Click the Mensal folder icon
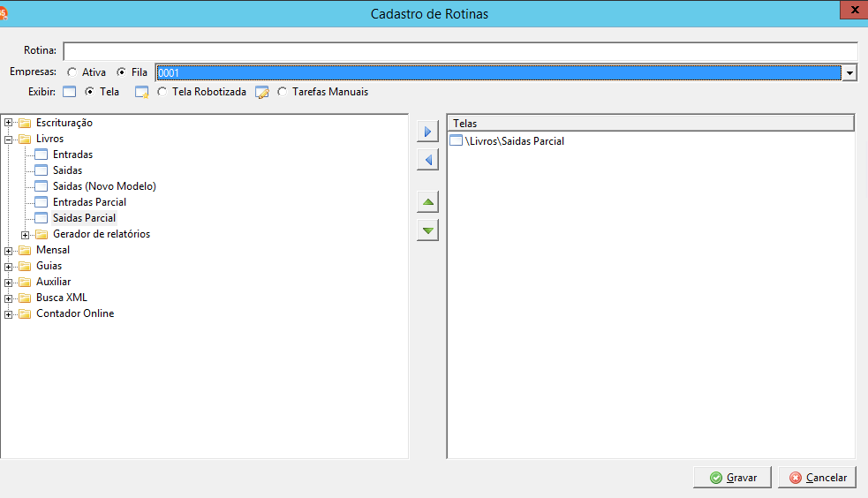Screen dimensions: 868x498 click(x=25, y=250)
